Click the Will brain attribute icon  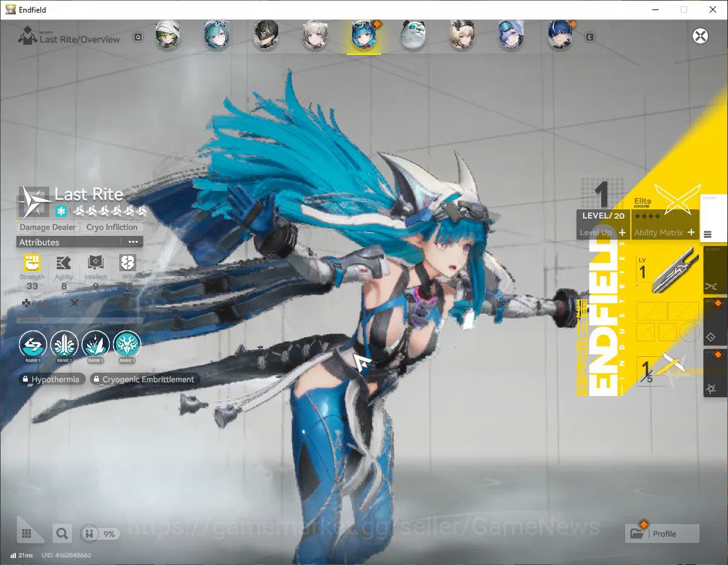[x=127, y=263]
